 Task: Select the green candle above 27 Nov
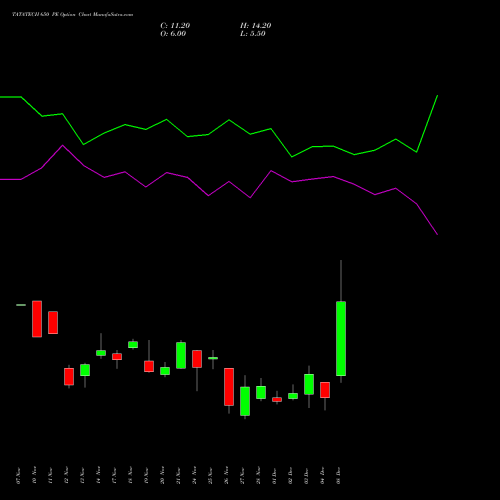[245, 401]
